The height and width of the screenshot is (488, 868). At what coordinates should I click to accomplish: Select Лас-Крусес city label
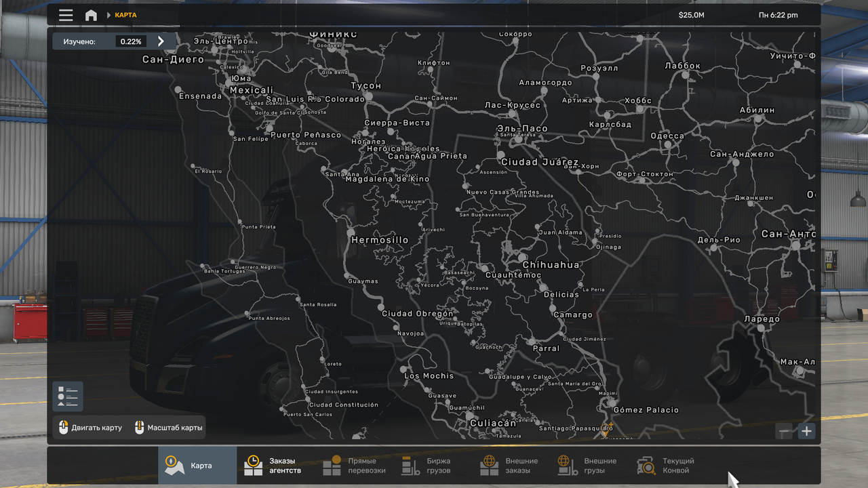tap(513, 105)
